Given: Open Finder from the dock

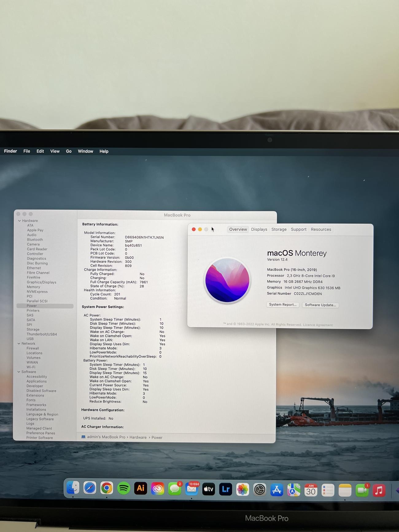Looking at the screenshot, I should (73, 488).
